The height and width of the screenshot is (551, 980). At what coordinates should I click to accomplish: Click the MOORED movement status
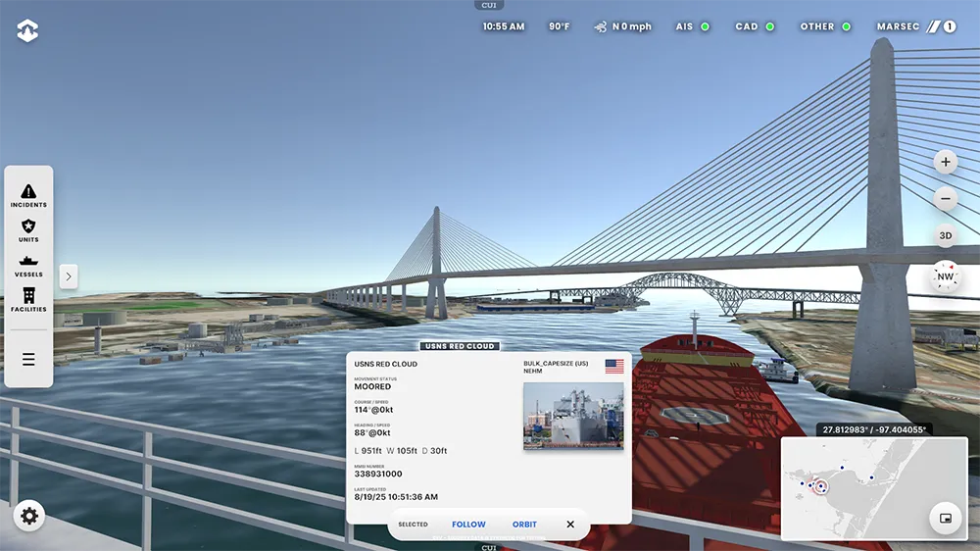tap(372, 386)
